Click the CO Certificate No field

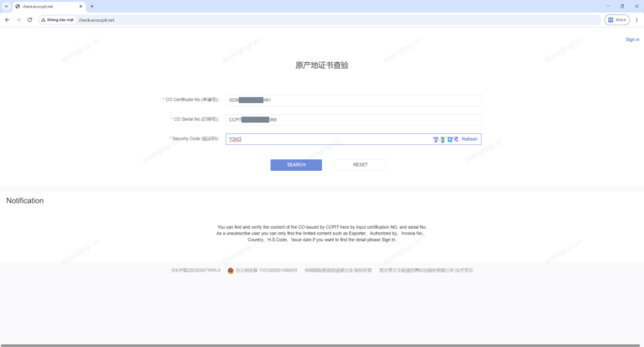(353, 100)
